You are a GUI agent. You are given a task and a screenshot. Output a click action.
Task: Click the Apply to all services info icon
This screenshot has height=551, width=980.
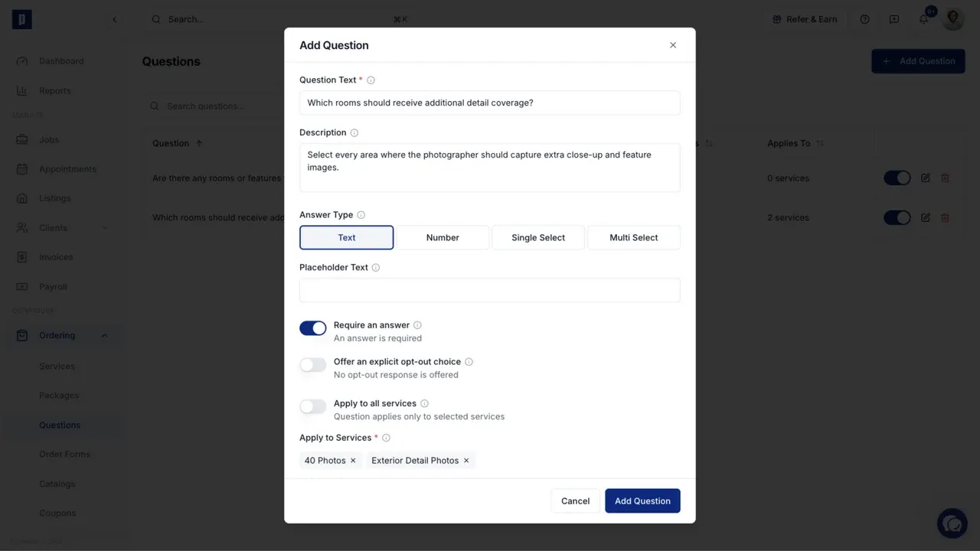point(424,404)
